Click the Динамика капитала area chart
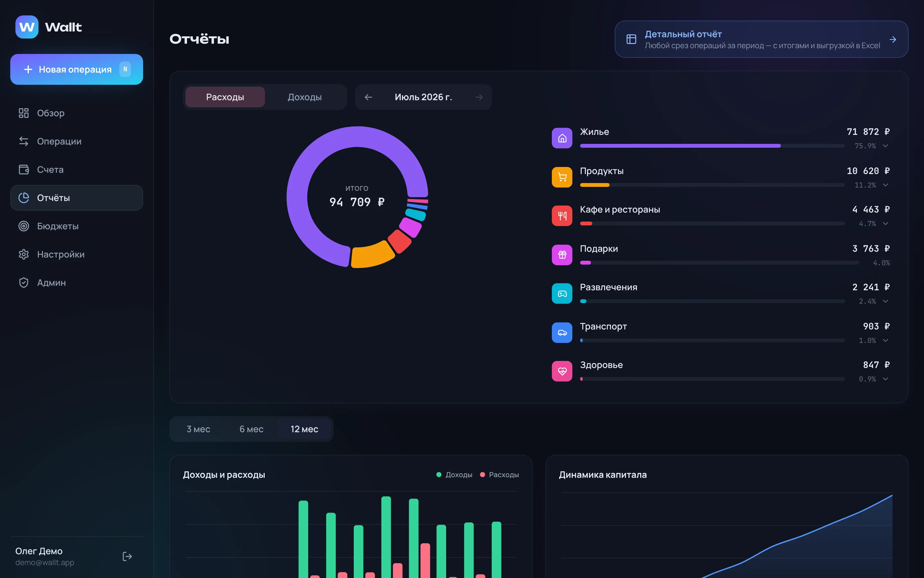Viewport: 924px width, 578px height. coord(727,535)
